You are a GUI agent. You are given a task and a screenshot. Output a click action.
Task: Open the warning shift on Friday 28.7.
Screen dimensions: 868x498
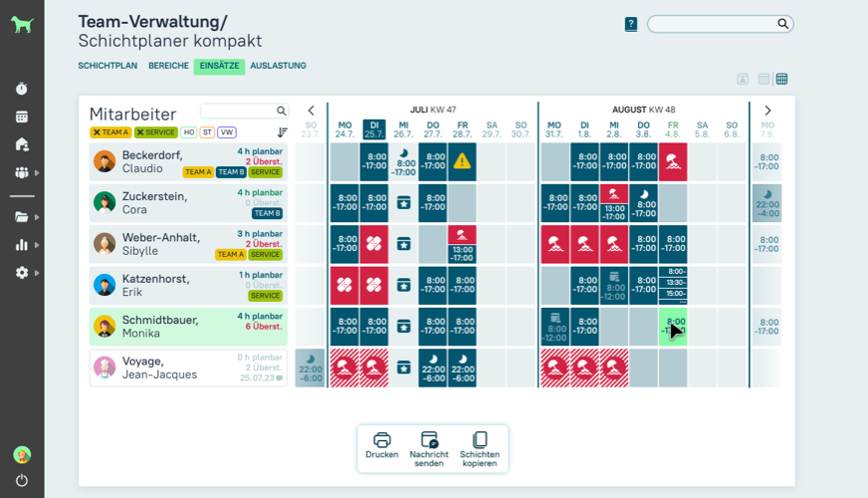tap(462, 160)
